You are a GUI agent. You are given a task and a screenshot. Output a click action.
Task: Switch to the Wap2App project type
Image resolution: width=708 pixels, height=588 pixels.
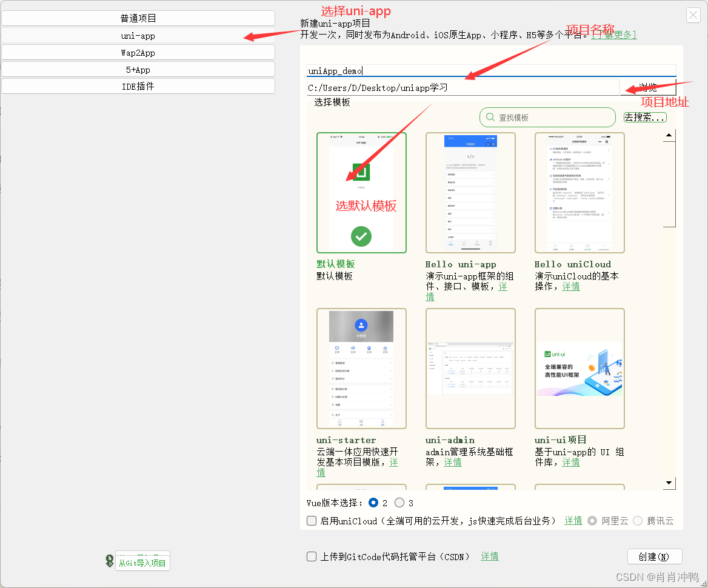[138, 52]
